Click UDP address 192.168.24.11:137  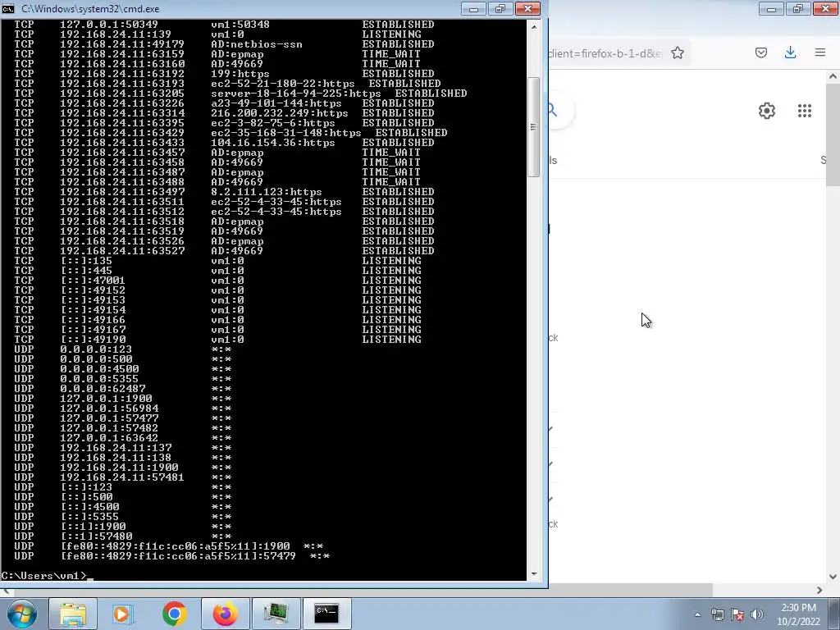tap(116, 448)
